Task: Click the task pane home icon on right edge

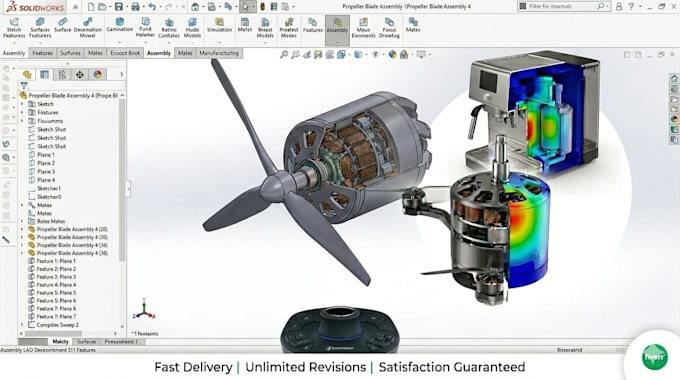Action: tap(674, 79)
